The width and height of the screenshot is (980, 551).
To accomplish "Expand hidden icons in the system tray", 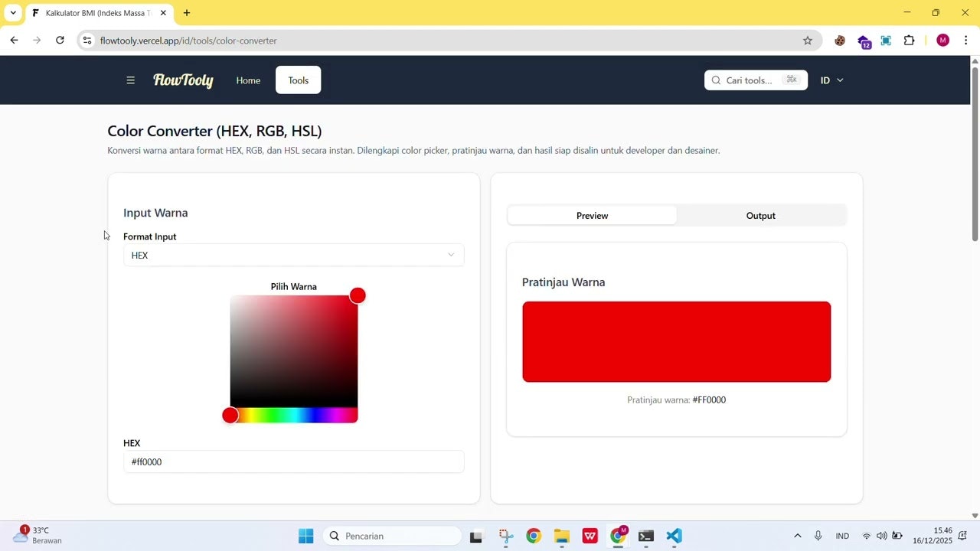I will click(796, 536).
